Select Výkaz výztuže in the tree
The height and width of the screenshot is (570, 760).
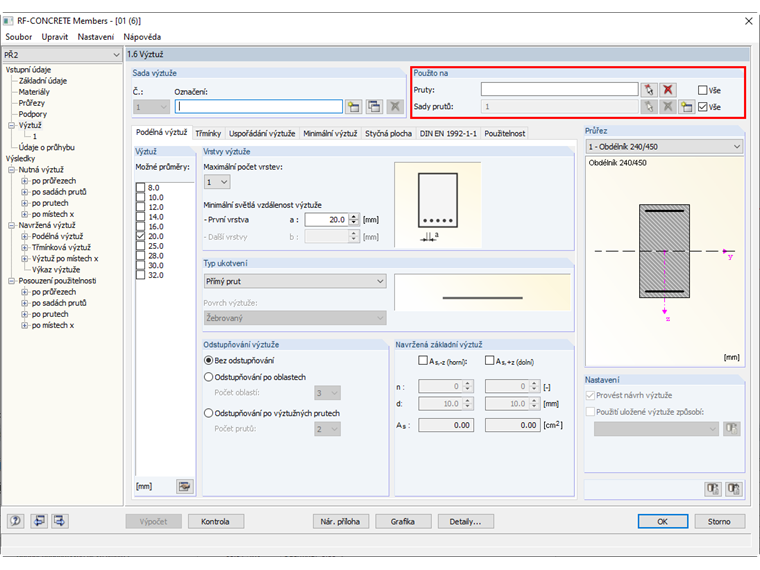(56, 270)
